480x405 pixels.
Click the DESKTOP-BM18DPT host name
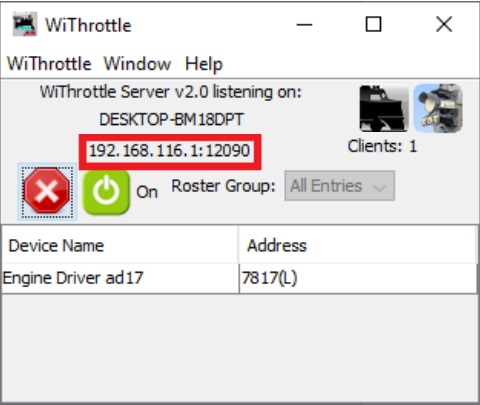[x=172, y=119]
